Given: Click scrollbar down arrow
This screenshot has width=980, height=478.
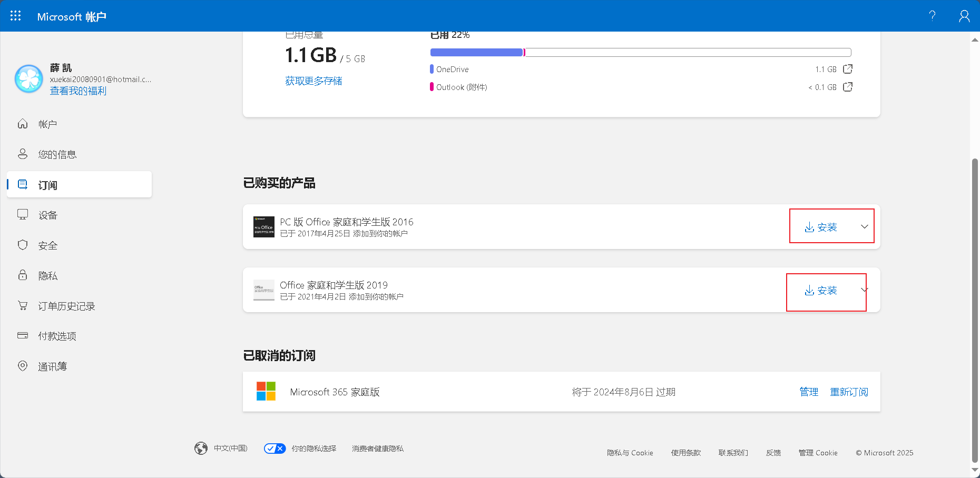Looking at the screenshot, I should (975, 470).
